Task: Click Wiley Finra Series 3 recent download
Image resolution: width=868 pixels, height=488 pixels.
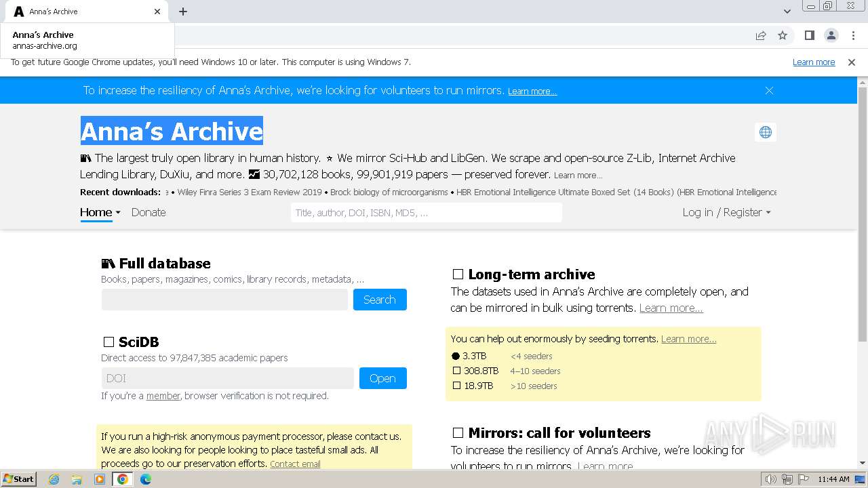Action: (x=250, y=192)
